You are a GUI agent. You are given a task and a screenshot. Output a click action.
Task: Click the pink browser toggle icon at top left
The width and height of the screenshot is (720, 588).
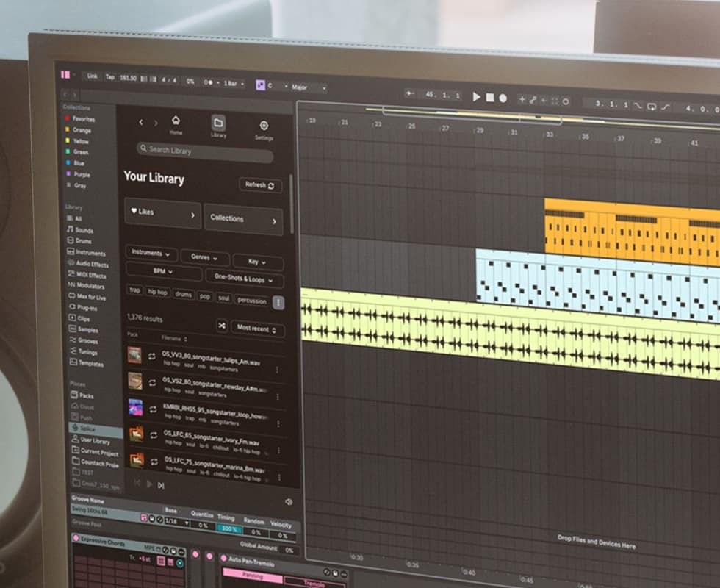(x=65, y=74)
